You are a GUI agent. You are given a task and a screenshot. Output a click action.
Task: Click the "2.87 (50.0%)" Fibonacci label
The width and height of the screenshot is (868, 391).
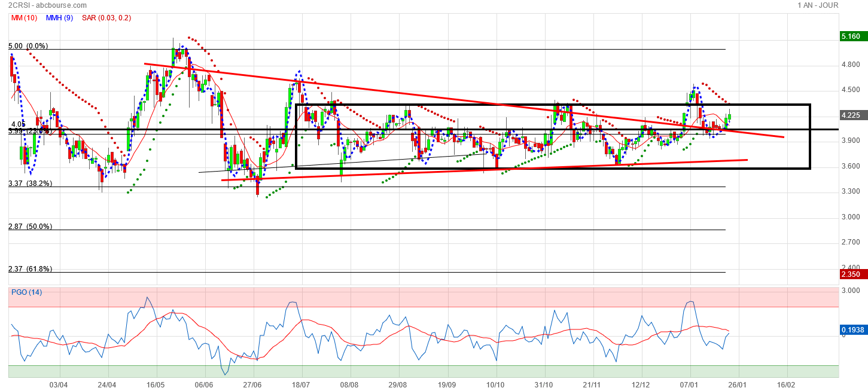pyautogui.click(x=30, y=227)
